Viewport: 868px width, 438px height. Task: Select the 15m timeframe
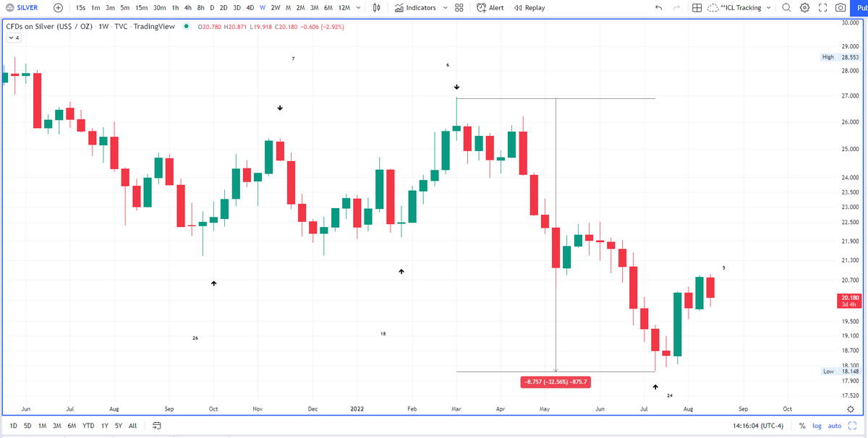[x=142, y=7]
